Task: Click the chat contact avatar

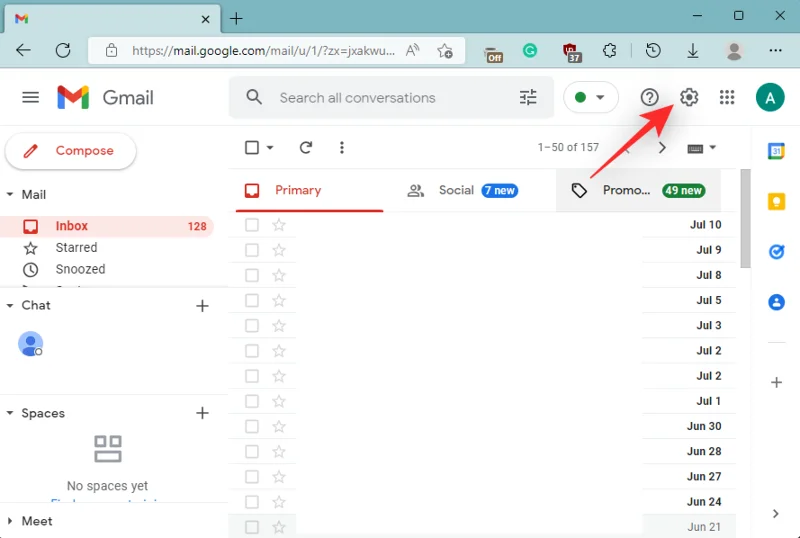Action: tap(31, 344)
